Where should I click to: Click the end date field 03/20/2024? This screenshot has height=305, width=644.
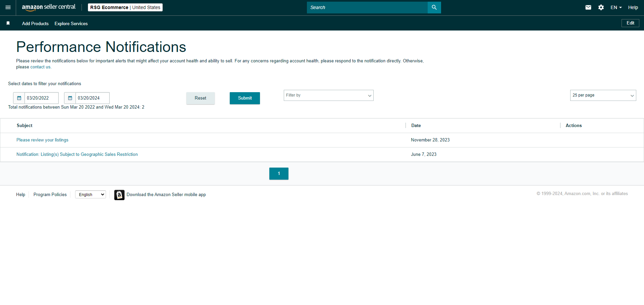click(93, 98)
